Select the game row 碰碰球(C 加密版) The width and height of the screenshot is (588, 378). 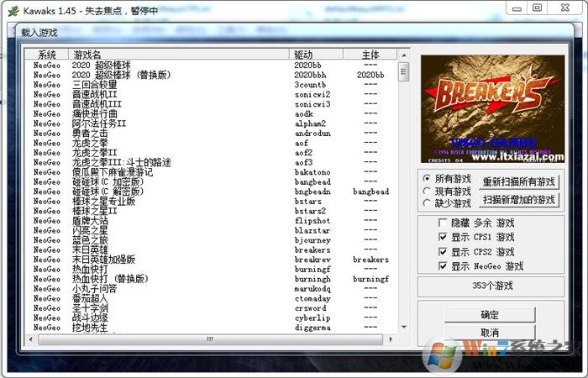(x=210, y=182)
